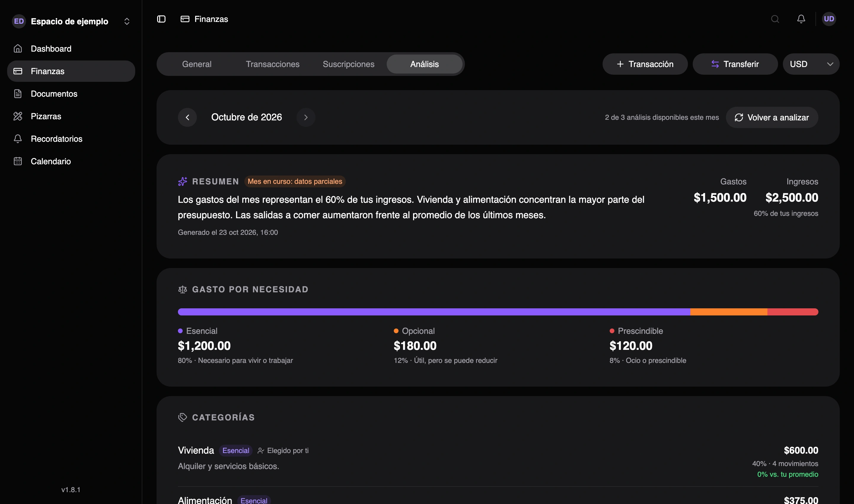
Task: Click the Octubre de 2026 month label
Action: (x=247, y=117)
